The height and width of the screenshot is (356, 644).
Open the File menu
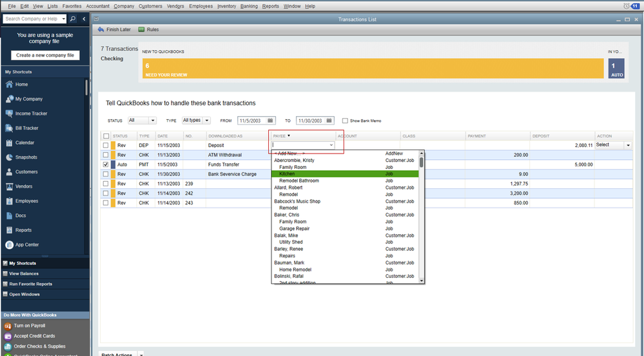pos(12,6)
